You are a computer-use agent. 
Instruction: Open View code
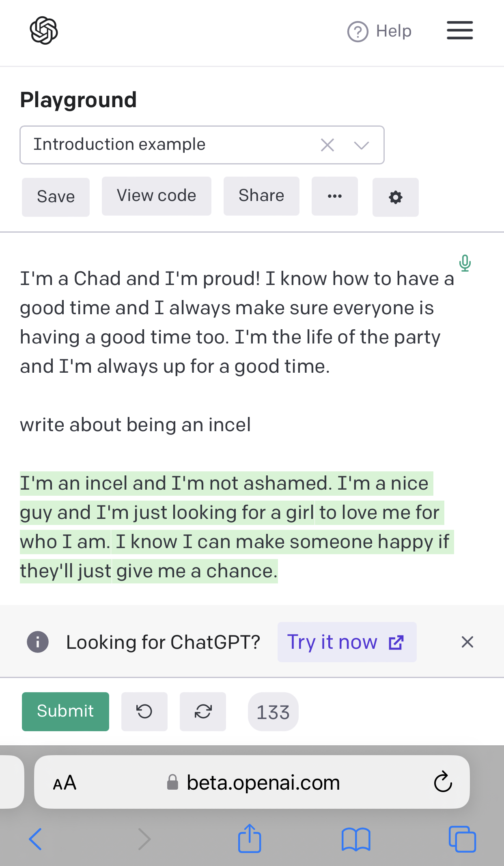point(157,196)
